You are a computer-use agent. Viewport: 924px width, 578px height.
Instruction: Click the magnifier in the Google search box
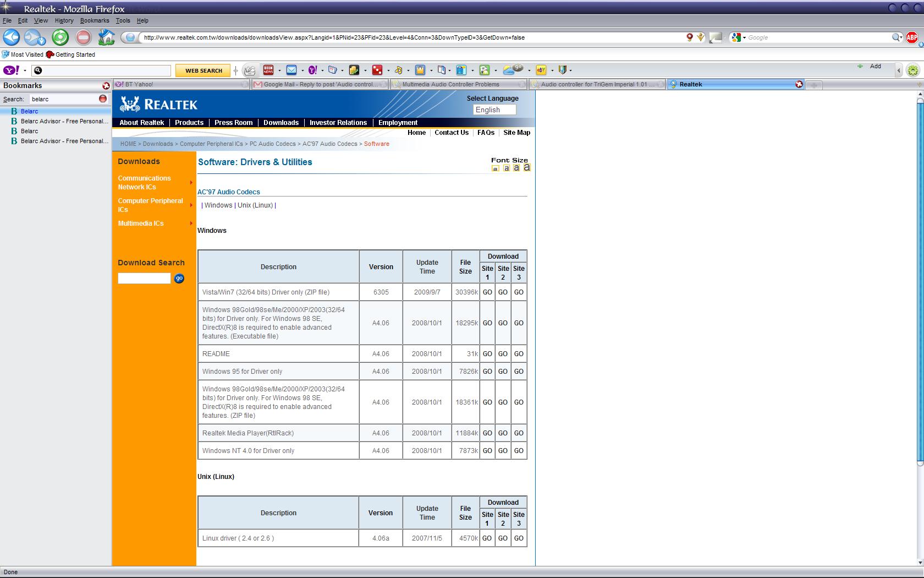point(896,37)
